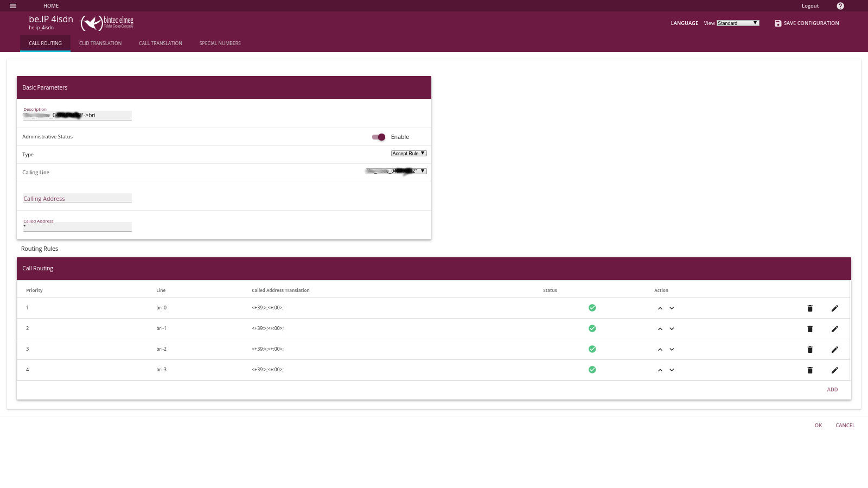Edit the bri-0 routing rule
868x488 pixels.
point(835,308)
